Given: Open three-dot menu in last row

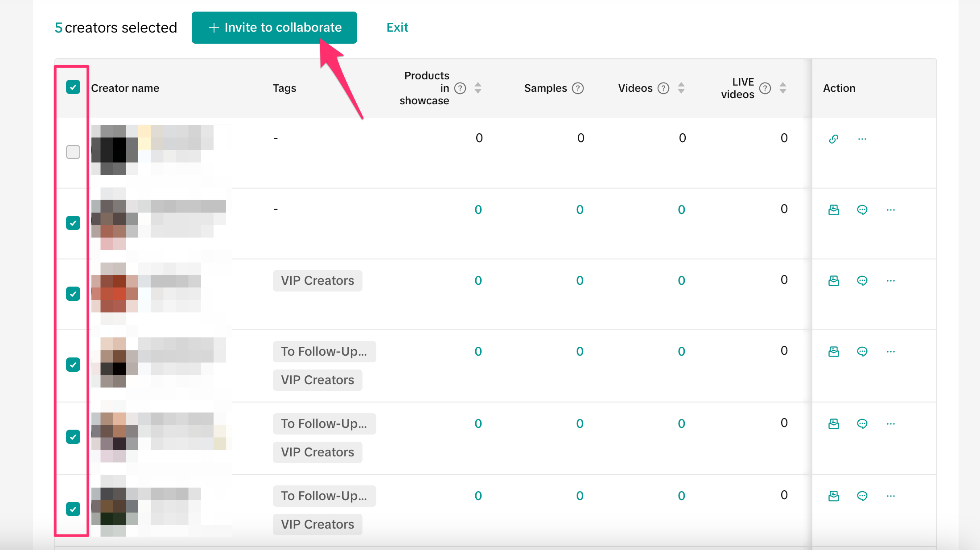Looking at the screenshot, I should 890,496.
